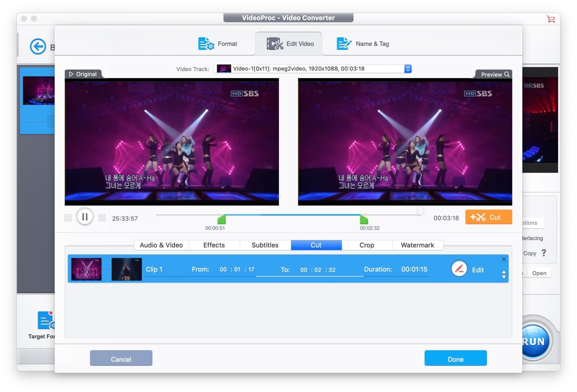Click the orange Cut scissors button
577x392 pixels.
click(488, 217)
